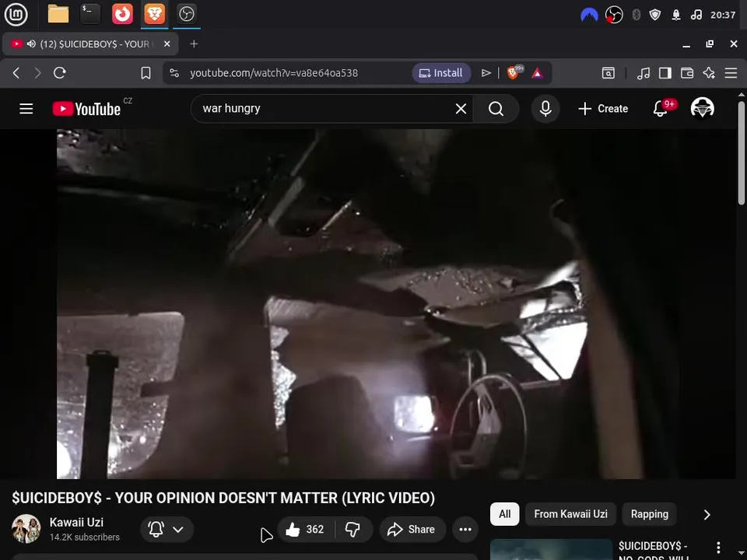
Task: Show more filter chips with right chevron
Action: pos(707,515)
